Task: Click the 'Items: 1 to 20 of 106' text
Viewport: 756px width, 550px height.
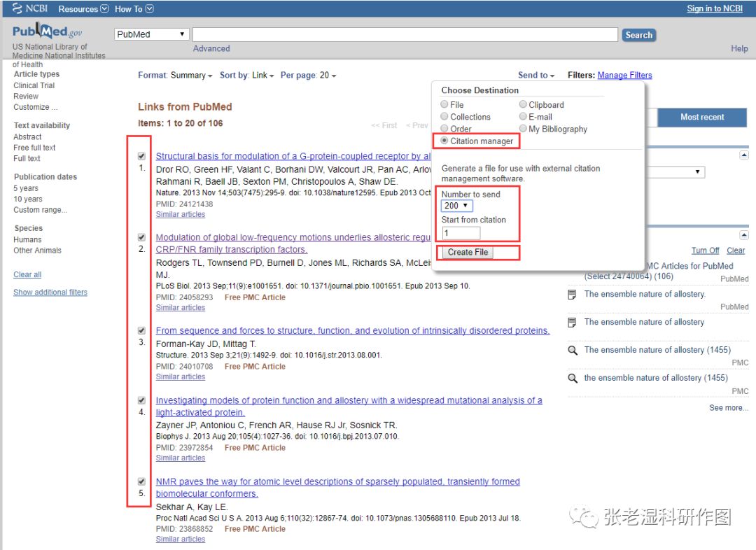Action: [181, 123]
